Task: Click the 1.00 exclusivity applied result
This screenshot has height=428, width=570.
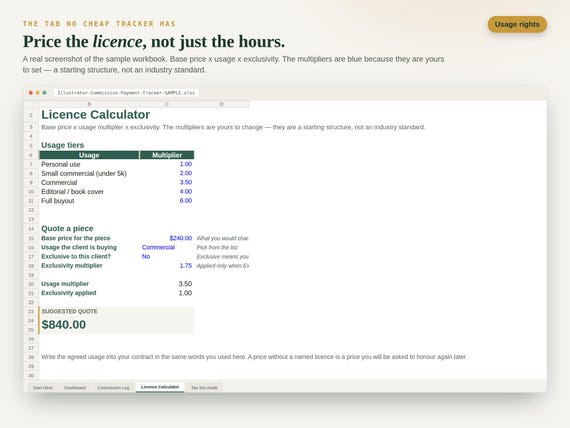Action: [185, 293]
